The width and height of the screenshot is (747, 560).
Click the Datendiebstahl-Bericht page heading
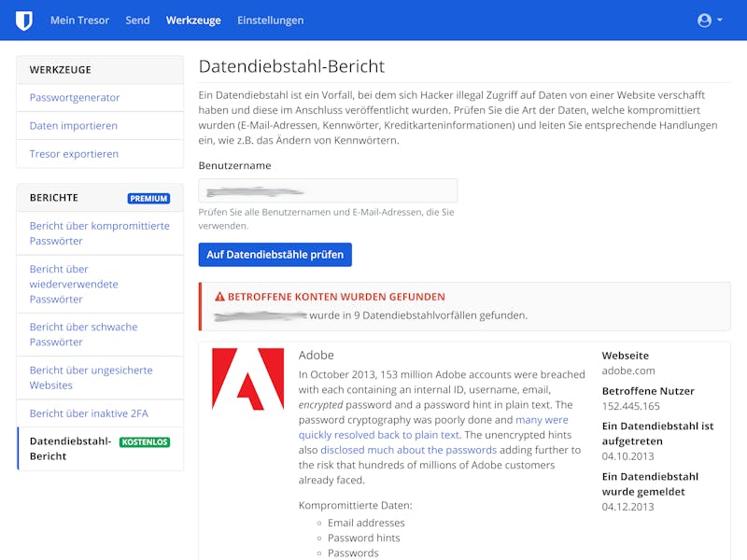coord(291,66)
